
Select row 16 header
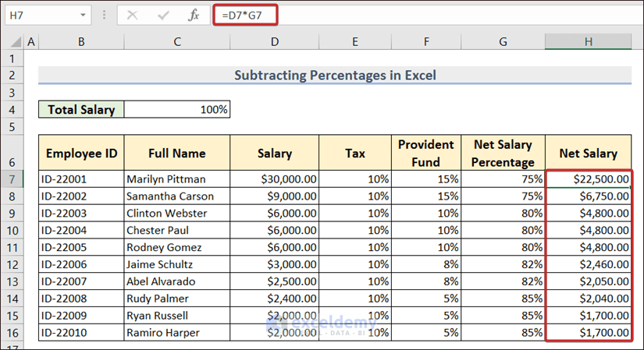point(12,333)
